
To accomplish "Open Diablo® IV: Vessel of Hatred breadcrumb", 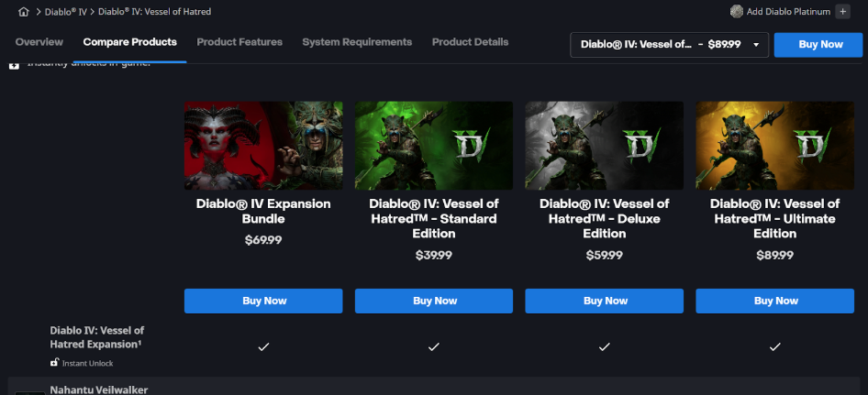I will (154, 12).
